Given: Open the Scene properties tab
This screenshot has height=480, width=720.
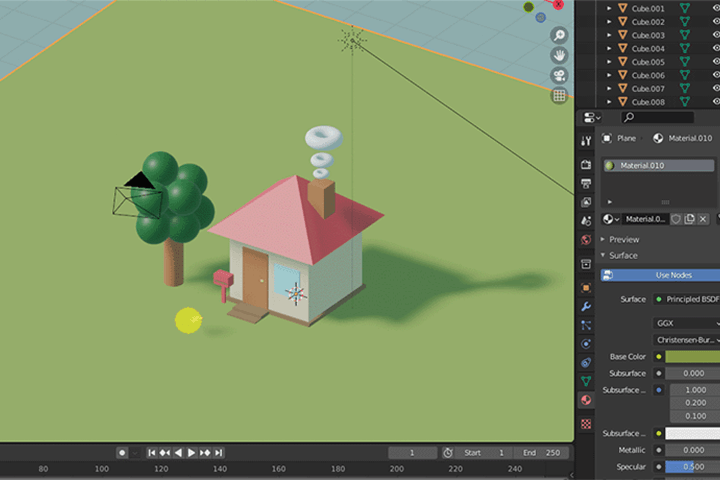Looking at the screenshot, I should (586, 221).
